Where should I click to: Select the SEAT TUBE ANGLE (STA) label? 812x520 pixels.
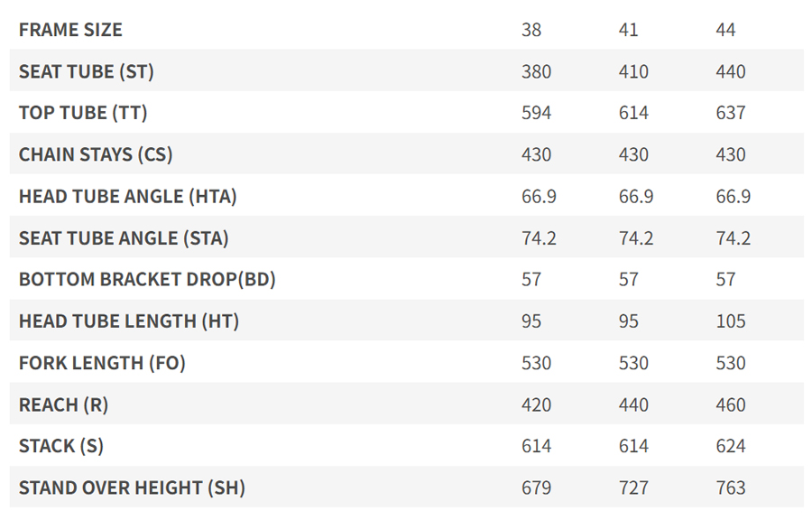124,238
